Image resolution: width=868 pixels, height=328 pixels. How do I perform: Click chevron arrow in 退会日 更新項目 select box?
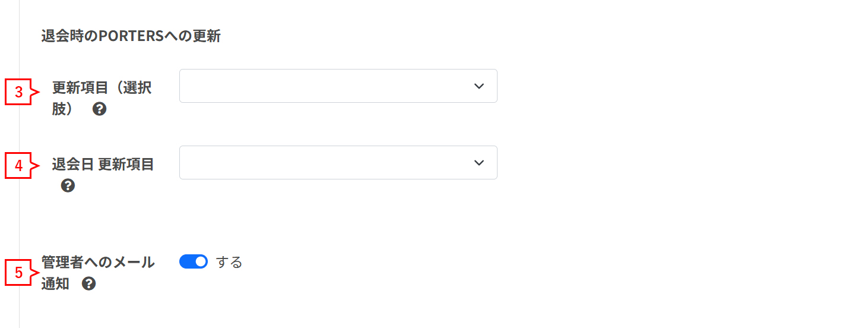tap(479, 163)
